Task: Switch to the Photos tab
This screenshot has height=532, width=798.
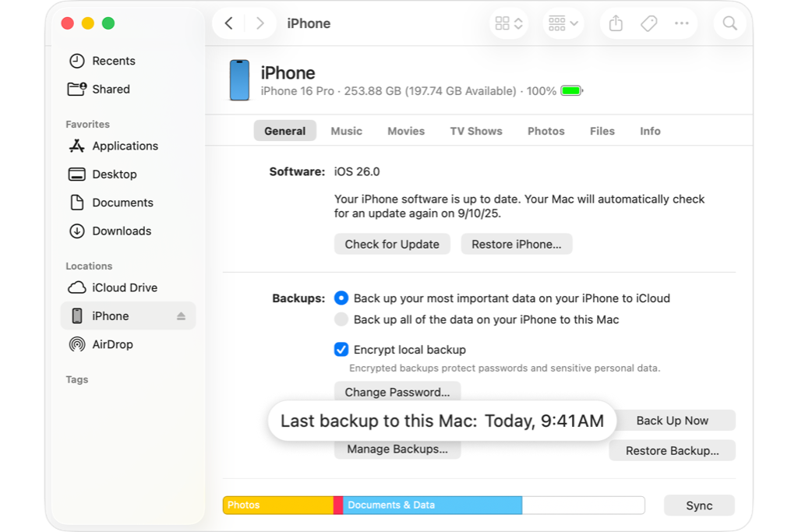Action: (546, 131)
